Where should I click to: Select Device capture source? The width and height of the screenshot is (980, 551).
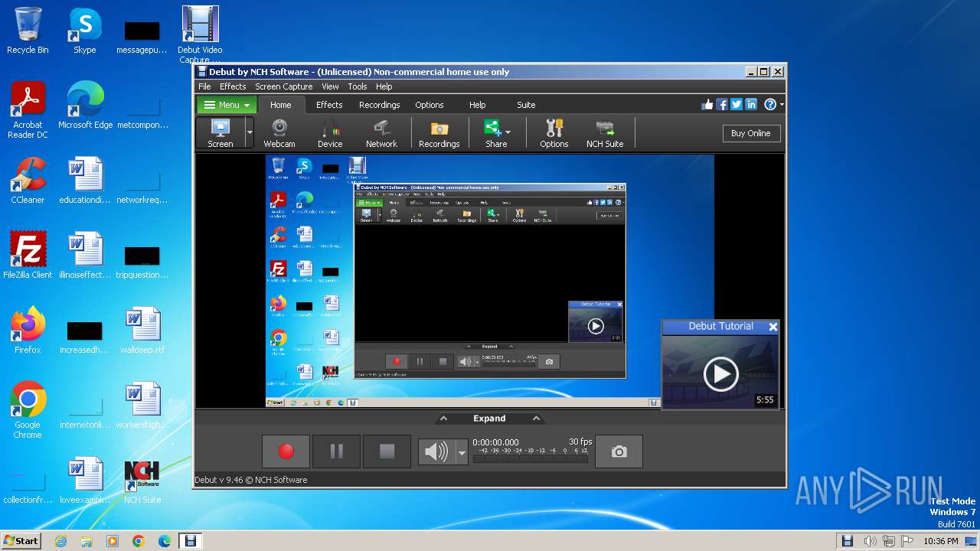(x=330, y=133)
